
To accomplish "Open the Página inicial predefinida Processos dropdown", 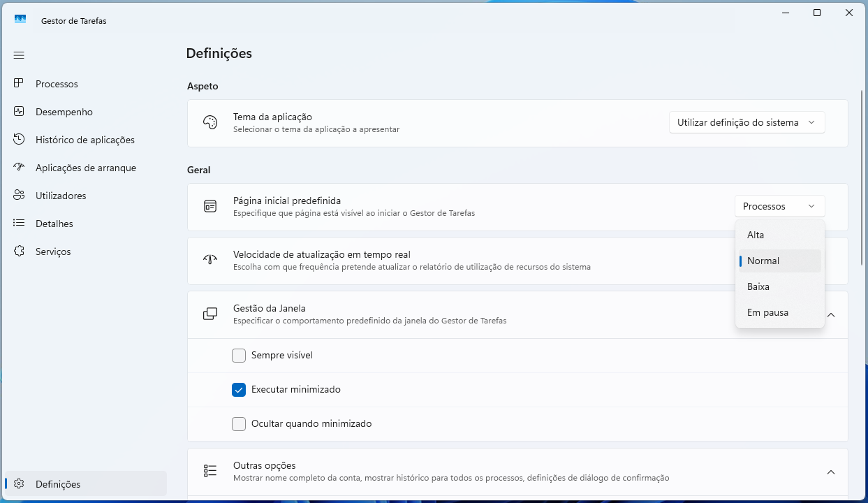I will pos(779,206).
